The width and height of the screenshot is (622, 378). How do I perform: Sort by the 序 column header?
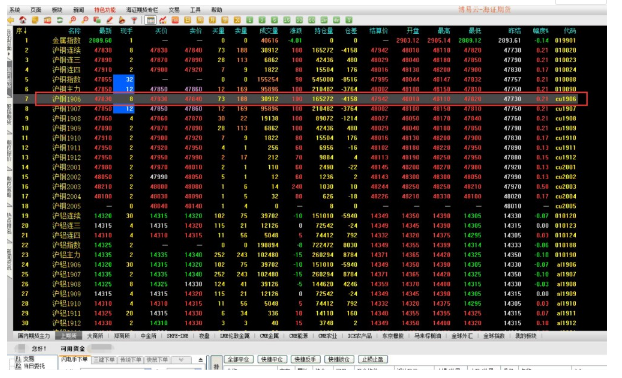pyautogui.click(x=21, y=31)
